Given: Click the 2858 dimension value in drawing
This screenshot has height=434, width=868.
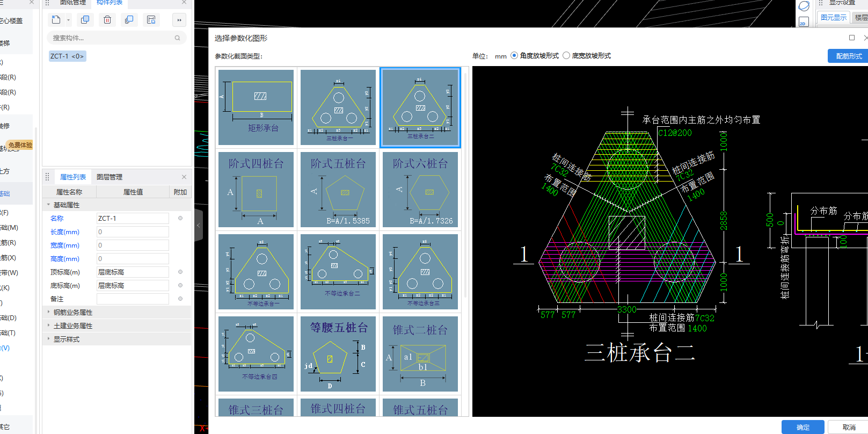Looking at the screenshot, I should coord(724,221).
